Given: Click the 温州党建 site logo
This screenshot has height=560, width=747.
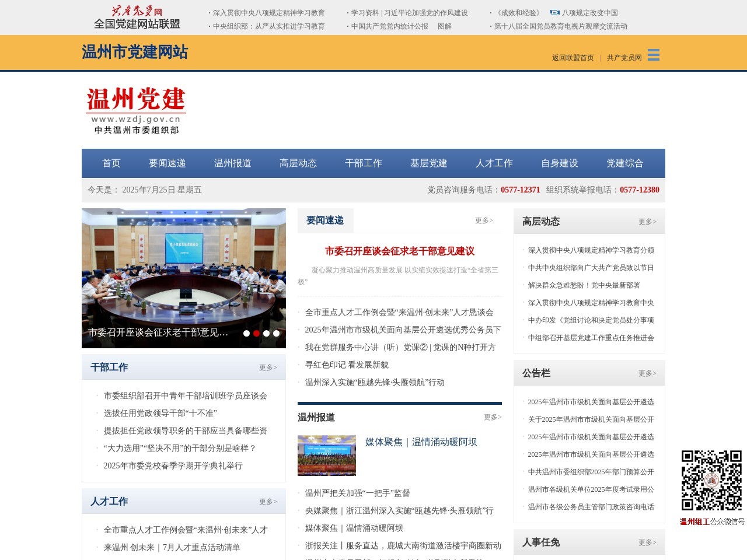Looking at the screenshot, I should pyautogui.click(x=136, y=108).
